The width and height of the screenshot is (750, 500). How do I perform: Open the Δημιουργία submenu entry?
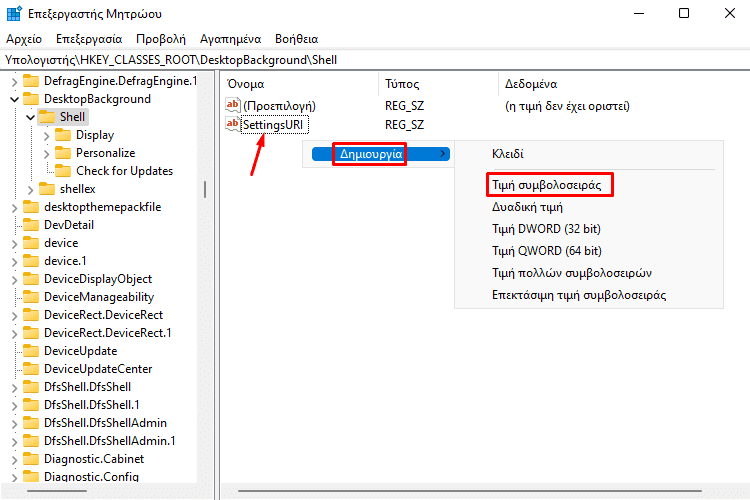tap(381, 154)
